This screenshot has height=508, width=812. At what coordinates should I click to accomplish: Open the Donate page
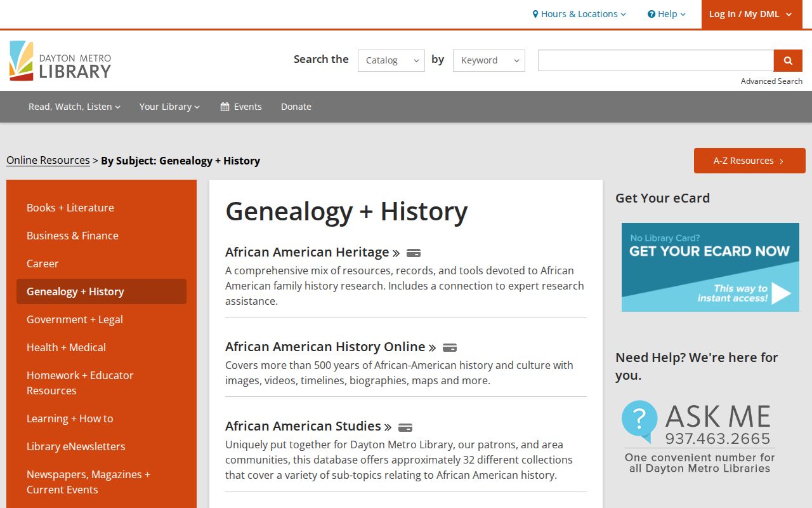pyautogui.click(x=296, y=107)
